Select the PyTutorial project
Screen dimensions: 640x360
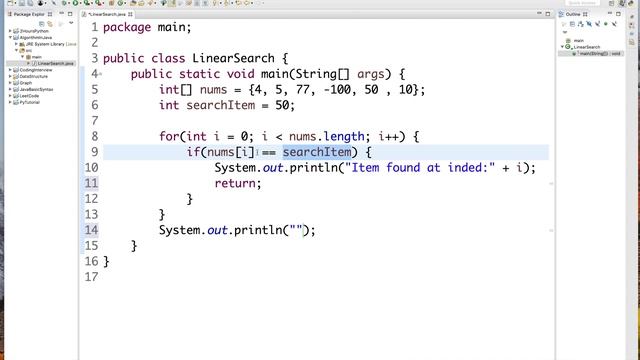[x=27, y=102]
